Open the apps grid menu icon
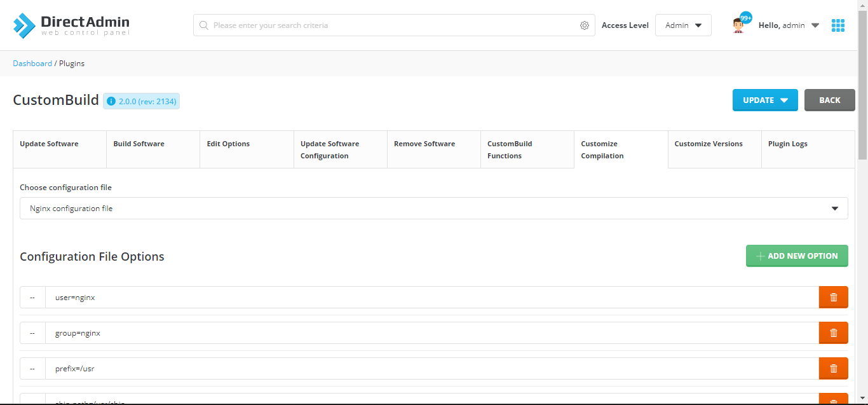This screenshot has width=868, height=405. (838, 25)
